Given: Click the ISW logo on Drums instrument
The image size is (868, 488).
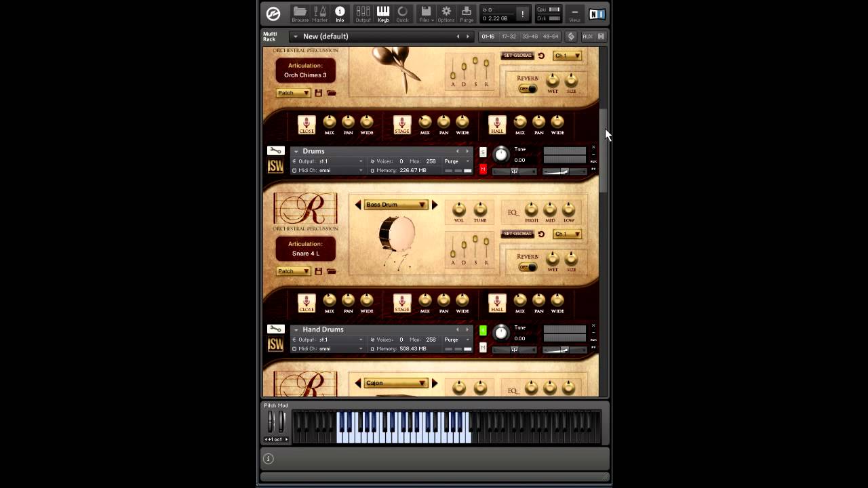Looking at the screenshot, I should (x=275, y=167).
